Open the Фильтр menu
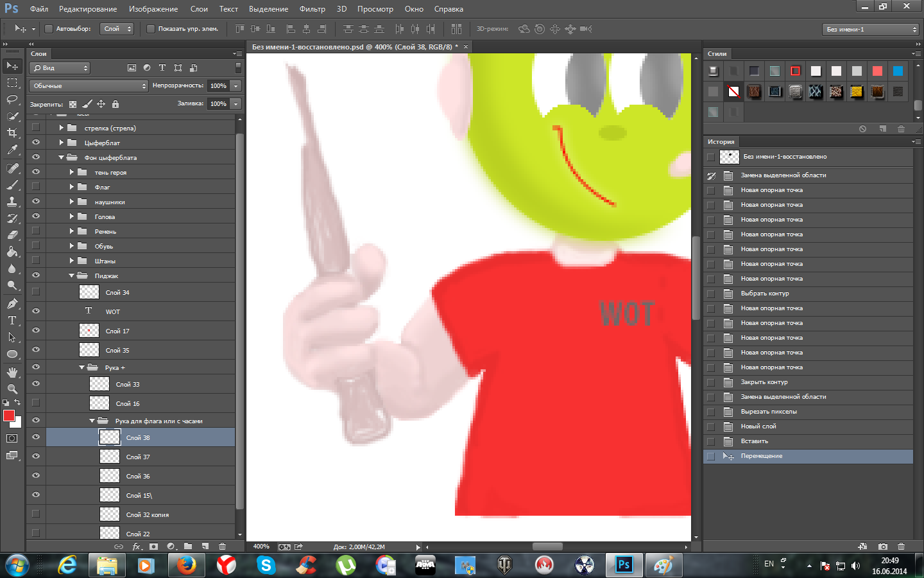 coord(312,9)
